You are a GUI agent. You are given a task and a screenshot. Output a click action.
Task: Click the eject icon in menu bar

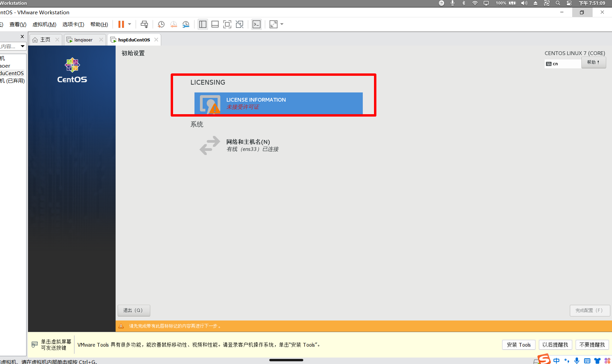tap(535, 3)
